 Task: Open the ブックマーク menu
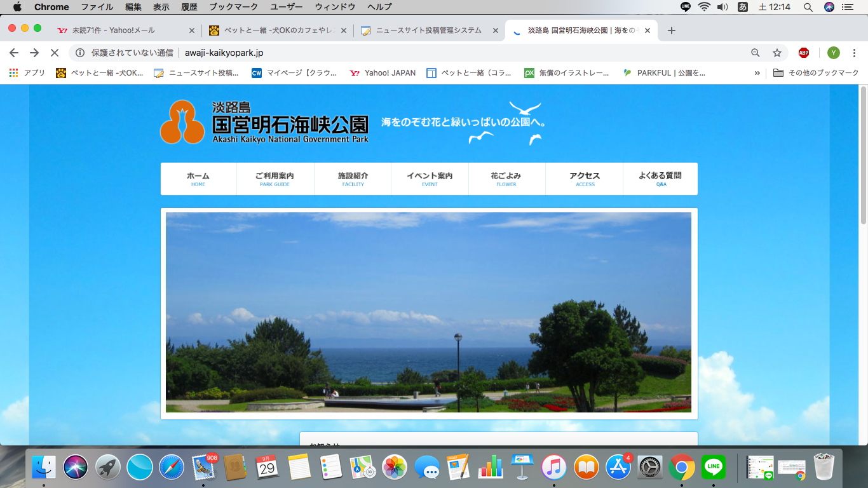pos(234,7)
